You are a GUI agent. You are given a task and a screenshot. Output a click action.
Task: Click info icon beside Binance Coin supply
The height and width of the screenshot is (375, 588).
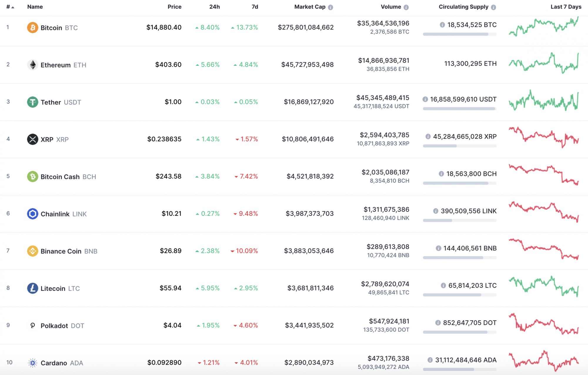pyautogui.click(x=438, y=248)
